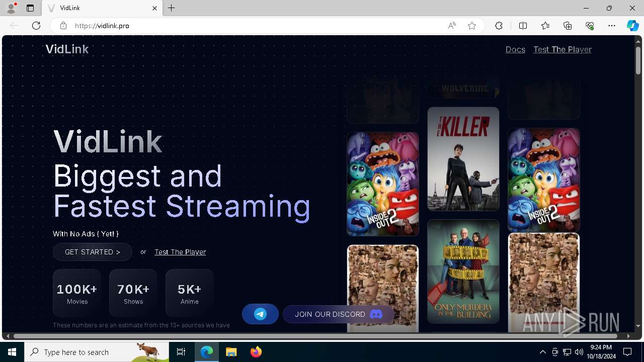Show hidden system tray icons
The image size is (644, 362).
click(542, 352)
